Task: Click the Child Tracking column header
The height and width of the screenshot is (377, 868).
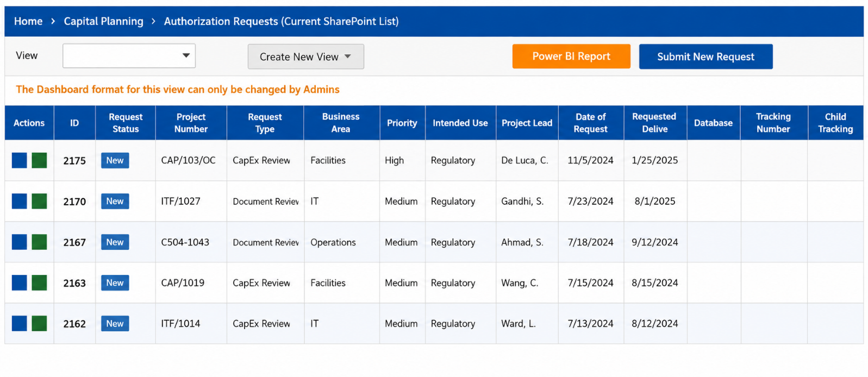Action: [x=835, y=123]
